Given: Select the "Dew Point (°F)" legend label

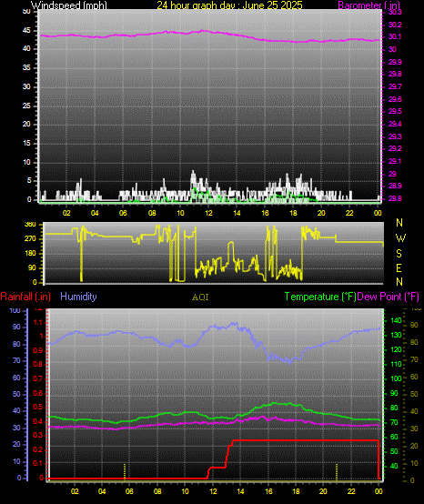Looking at the screenshot, I should pyautogui.click(x=388, y=297).
